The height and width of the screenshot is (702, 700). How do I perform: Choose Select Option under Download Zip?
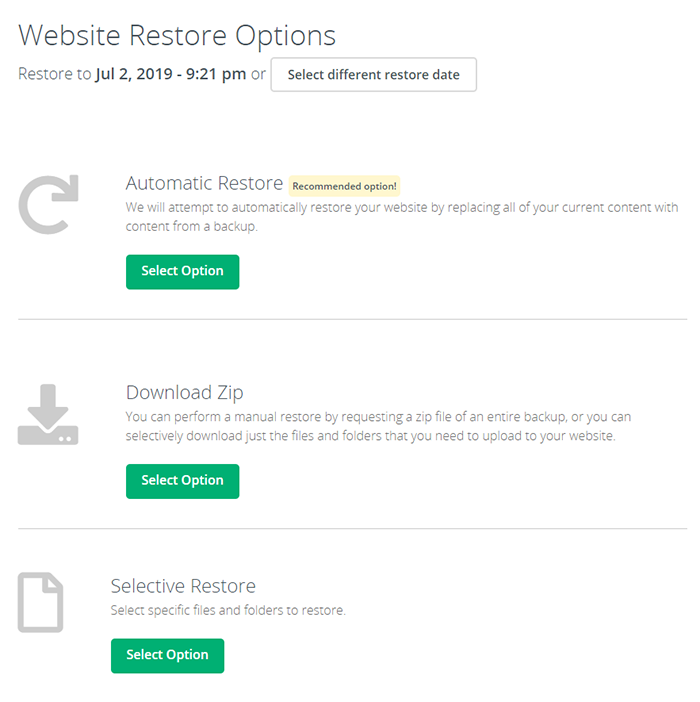tap(182, 480)
